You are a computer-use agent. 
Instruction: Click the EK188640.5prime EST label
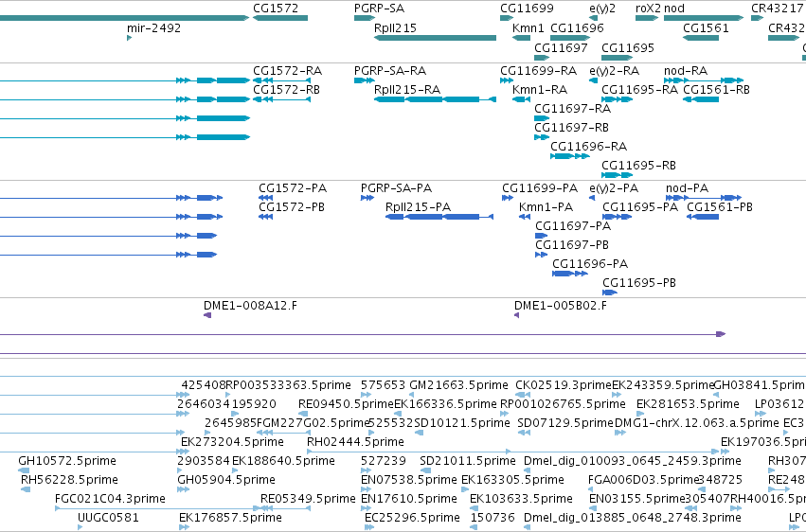click(x=283, y=461)
